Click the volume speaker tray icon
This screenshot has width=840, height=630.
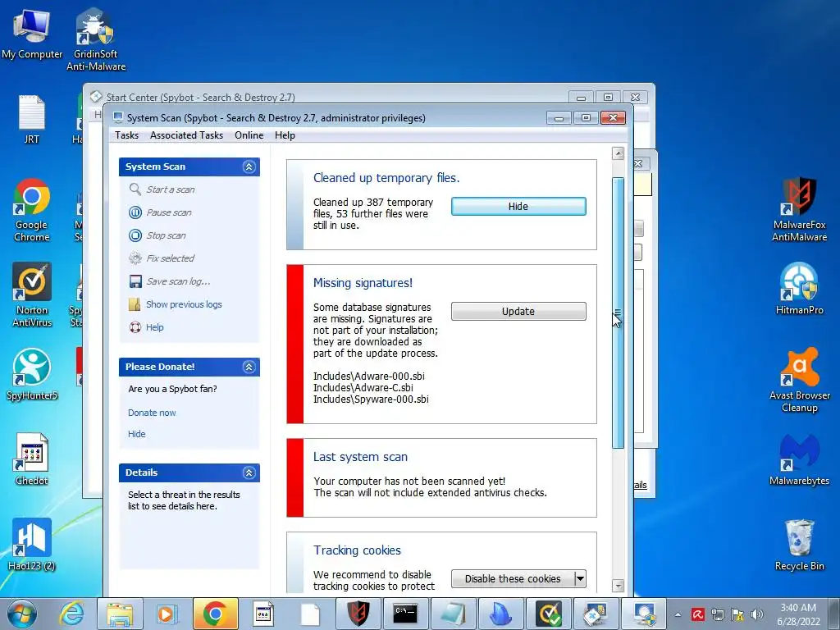[x=757, y=614]
